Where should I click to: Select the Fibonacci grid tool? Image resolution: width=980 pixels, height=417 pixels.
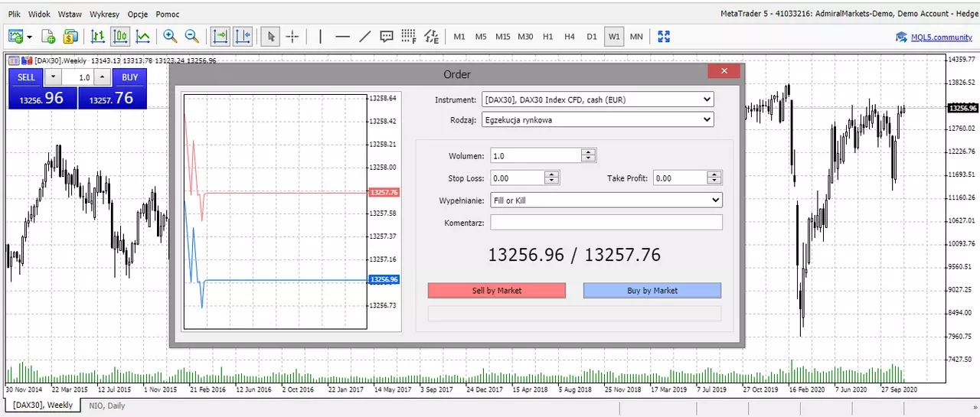point(409,36)
